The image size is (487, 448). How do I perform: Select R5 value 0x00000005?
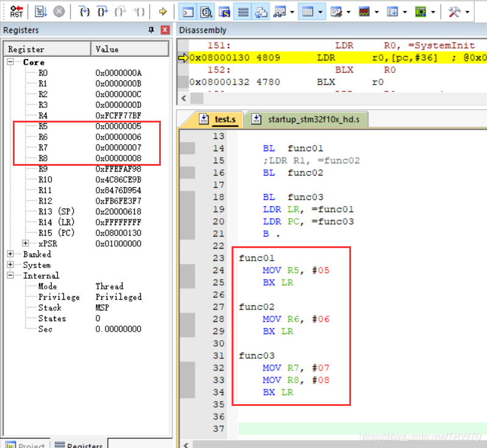click(x=118, y=126)
